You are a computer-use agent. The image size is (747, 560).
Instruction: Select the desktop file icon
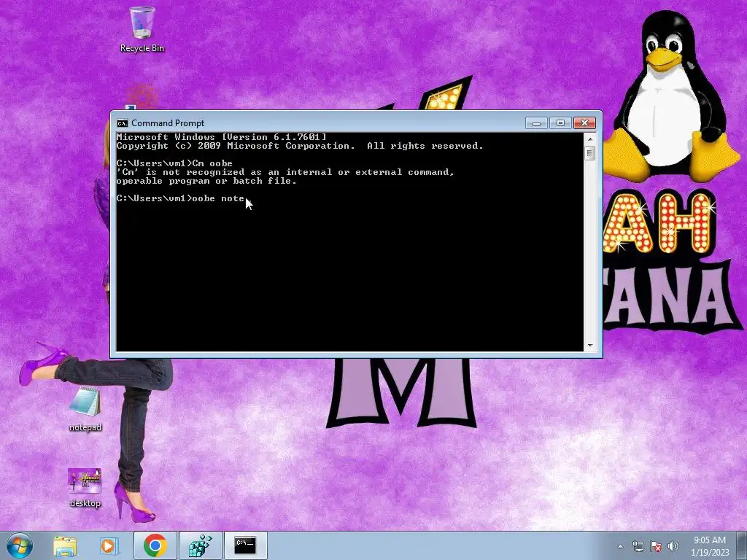point(85,488)
